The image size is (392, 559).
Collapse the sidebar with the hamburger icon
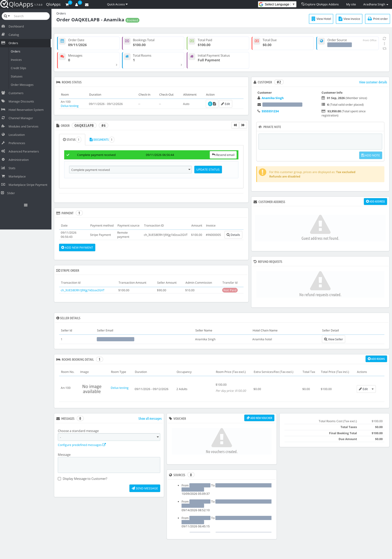point(26,205)
